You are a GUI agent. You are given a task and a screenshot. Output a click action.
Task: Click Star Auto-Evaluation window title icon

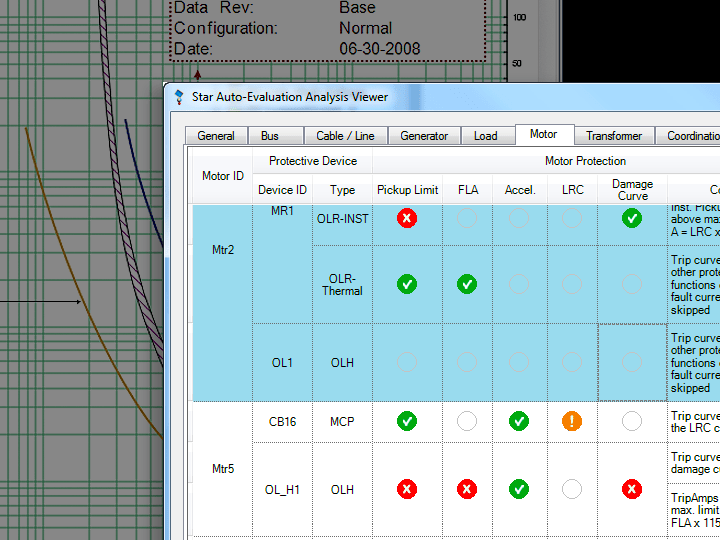180,97
